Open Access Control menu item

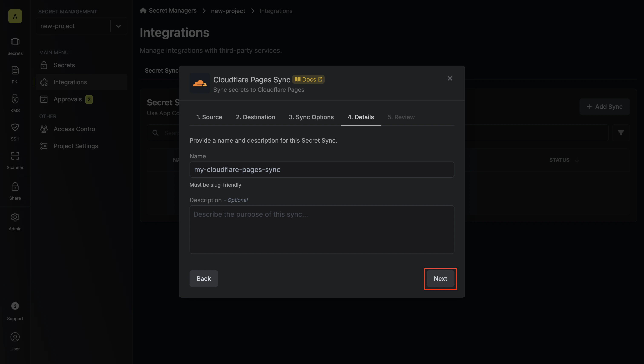click(x=82, y=129)
